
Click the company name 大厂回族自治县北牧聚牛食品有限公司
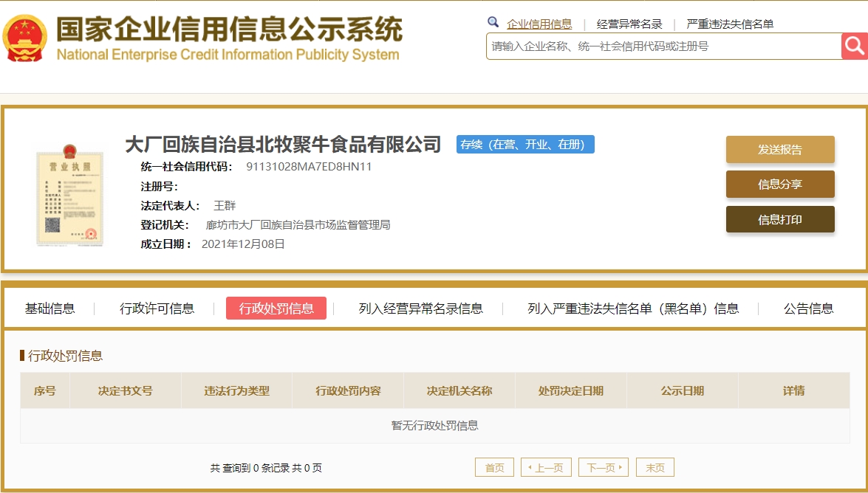283,145
